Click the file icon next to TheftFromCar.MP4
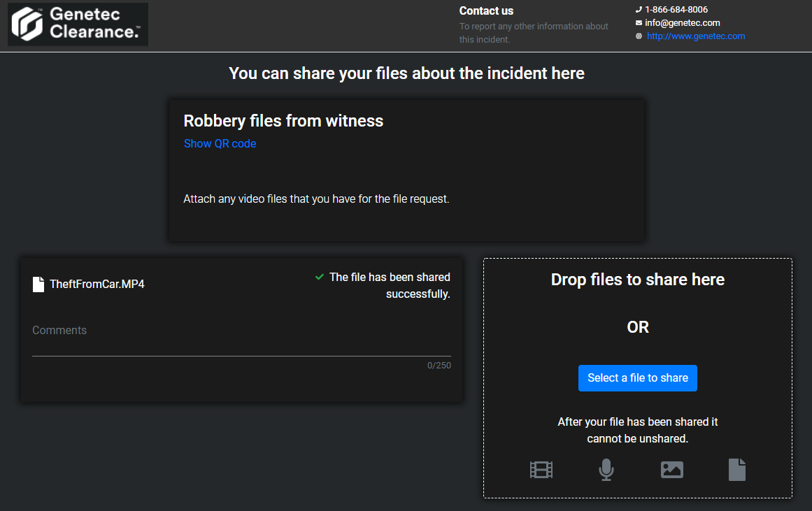 pos(38,285)
